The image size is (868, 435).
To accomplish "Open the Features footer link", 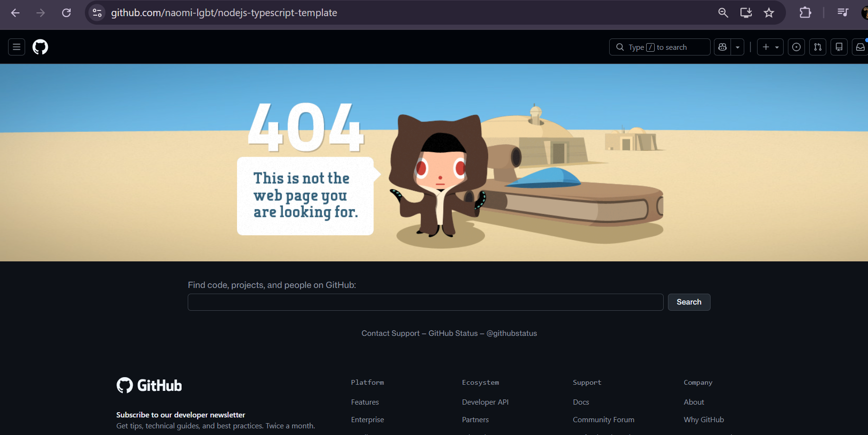I will tap(365, 402).
